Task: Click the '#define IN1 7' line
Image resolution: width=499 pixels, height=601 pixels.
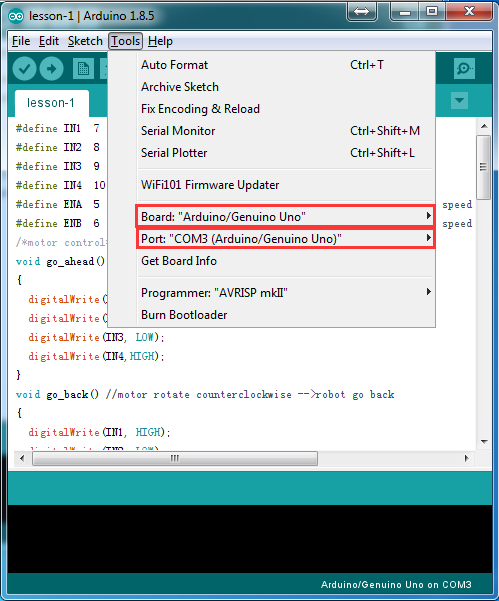Action: (x=58, y=128)
